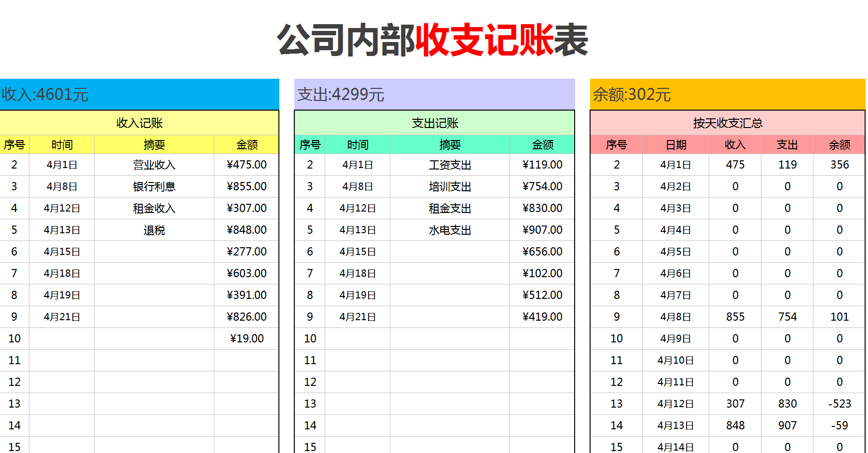The height and width of the screenshot is (453, 868).
Task: Click the ¥848.00 income amount
Action: [x=247, y=230]
